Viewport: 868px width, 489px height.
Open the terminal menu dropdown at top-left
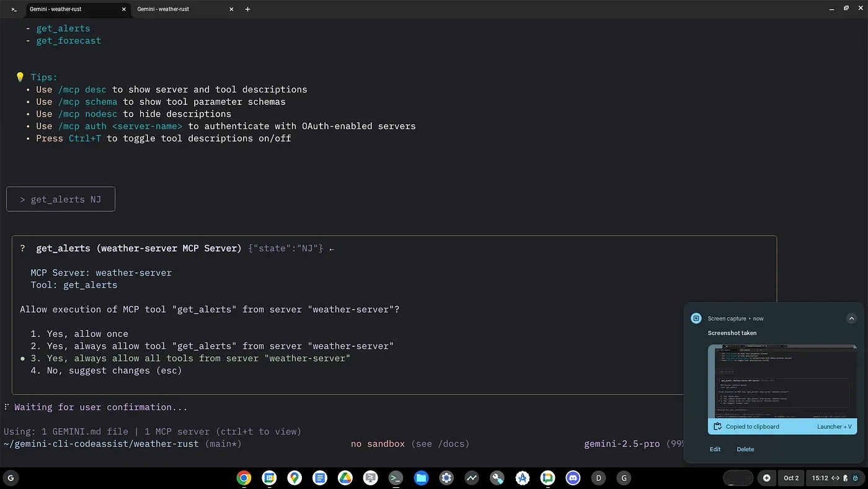(x=14, y=9)
